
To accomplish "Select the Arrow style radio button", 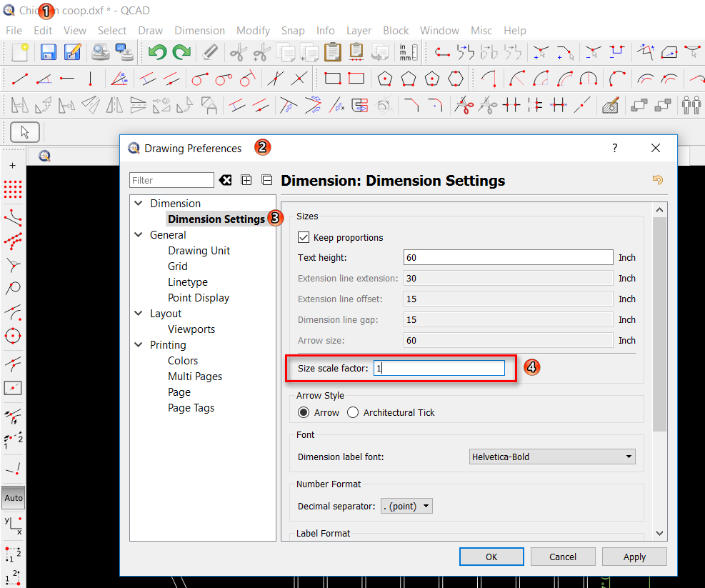I will click(304, 412).
